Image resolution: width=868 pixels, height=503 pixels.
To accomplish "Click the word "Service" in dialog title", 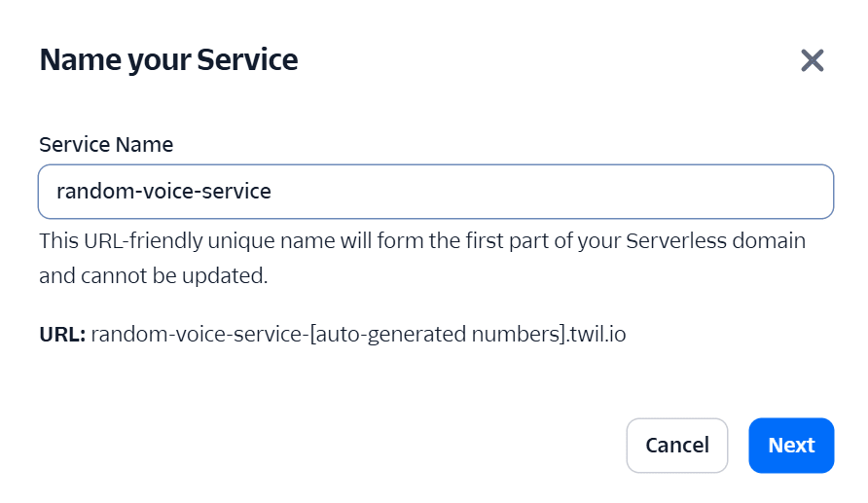I will (x=247, y=60).
